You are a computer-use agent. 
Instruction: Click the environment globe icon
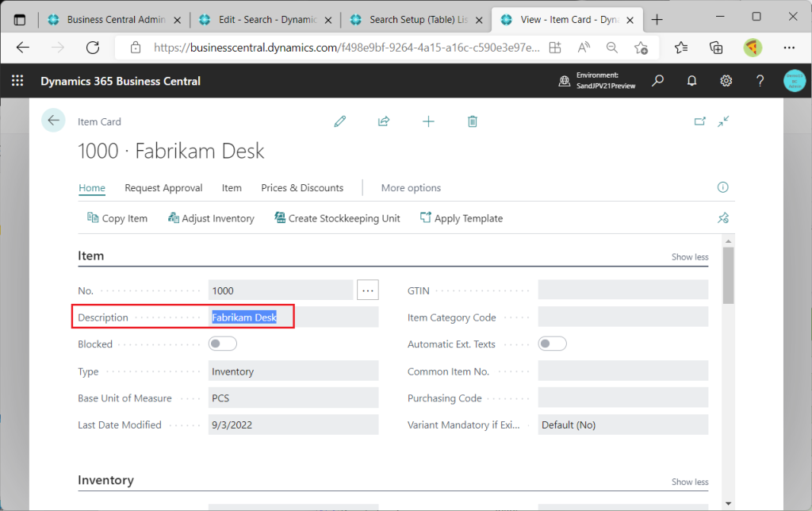tap(565, 81)
